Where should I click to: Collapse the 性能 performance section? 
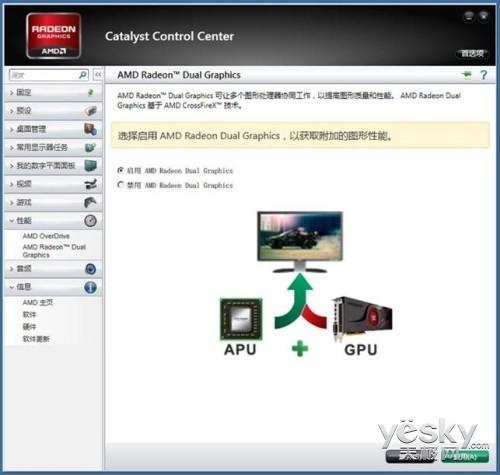(x=53, y=221)
